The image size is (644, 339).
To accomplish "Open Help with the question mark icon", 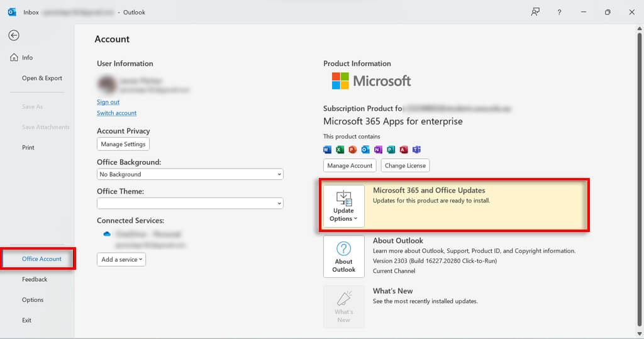I will (559, 12).
